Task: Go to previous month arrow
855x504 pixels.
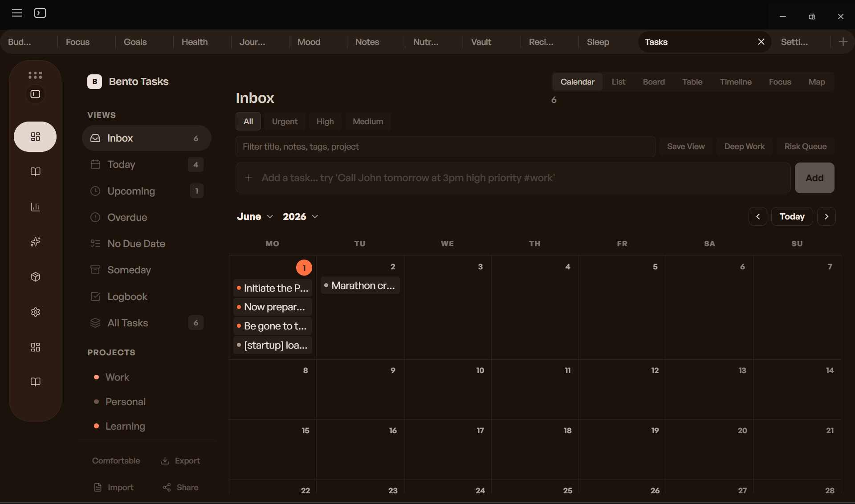Action: click(x=758, y=216)
